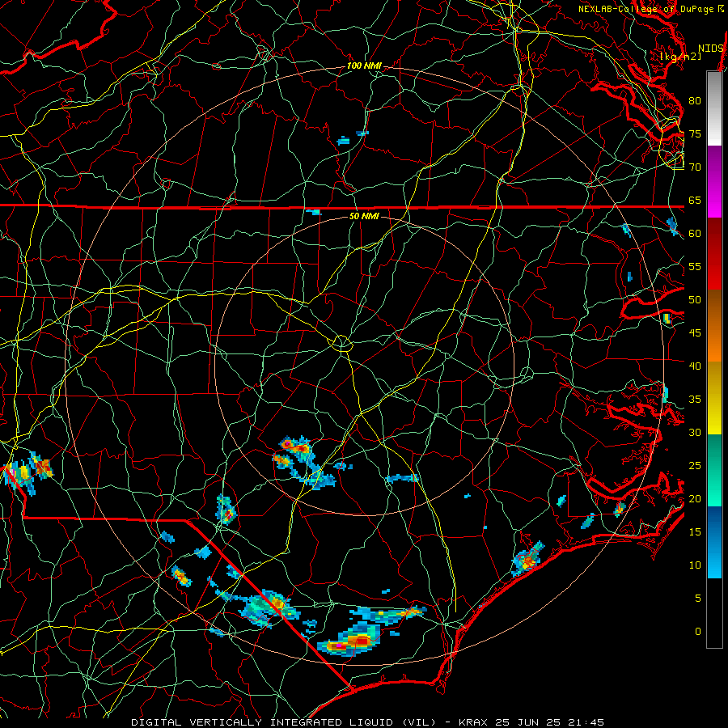Click the blue segment of the color bar

pos(714,542)
